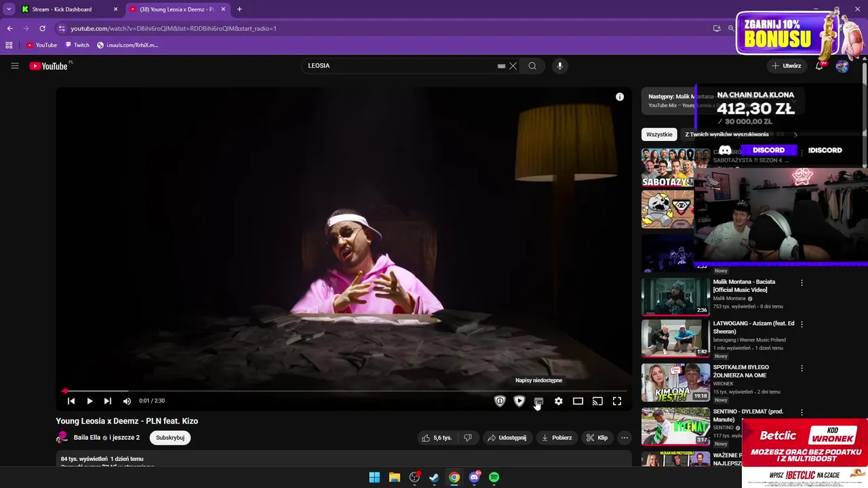
Task: Open Spotify from taskbar
Action: (x=494, y=477)
